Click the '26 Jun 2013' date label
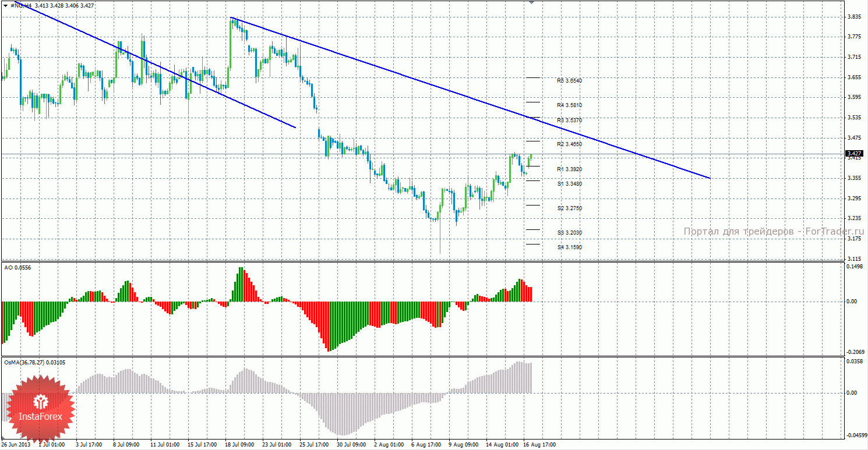Screen dimensions: 868x450 coord(16,445)
